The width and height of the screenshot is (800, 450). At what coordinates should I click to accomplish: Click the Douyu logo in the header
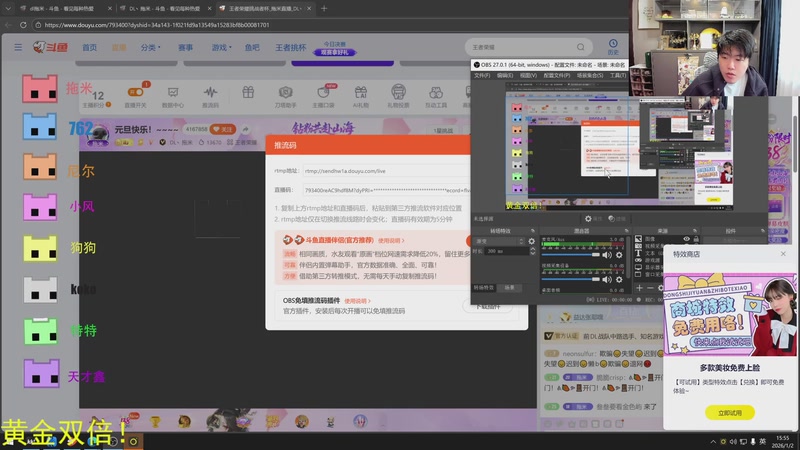(51, 47)
